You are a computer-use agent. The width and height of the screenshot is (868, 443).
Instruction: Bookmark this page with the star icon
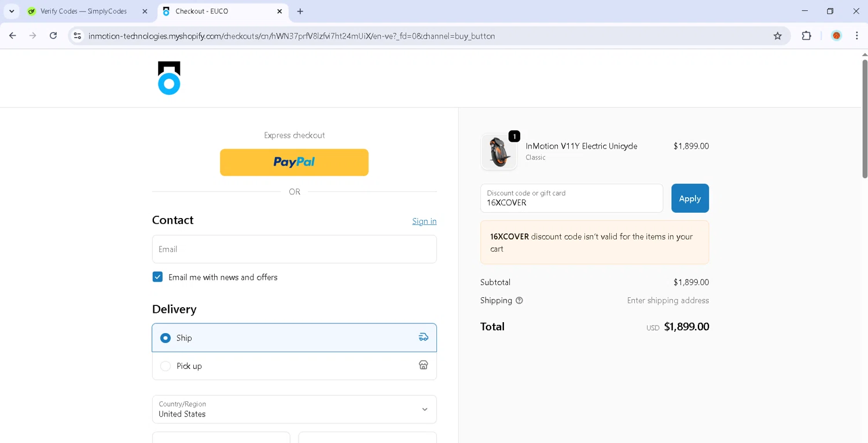tap(778, 36)
